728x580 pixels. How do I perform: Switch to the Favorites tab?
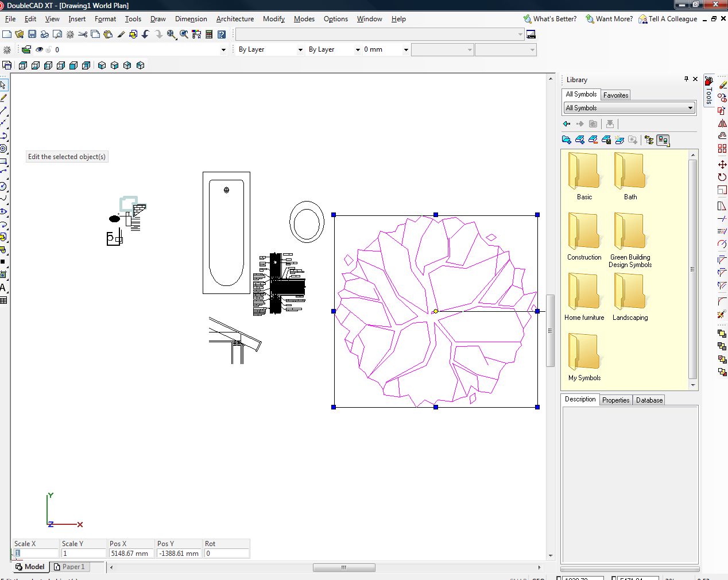[615, 95]
